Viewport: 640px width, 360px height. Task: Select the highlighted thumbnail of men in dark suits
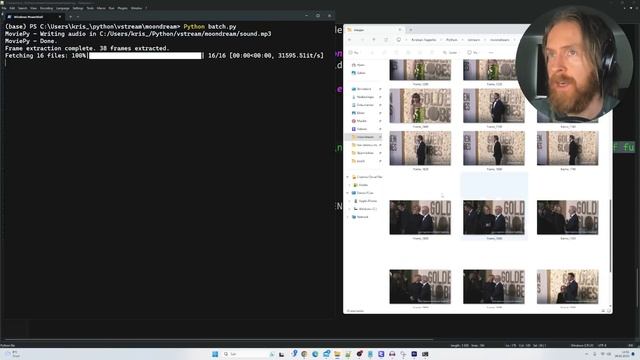(494, 217)
